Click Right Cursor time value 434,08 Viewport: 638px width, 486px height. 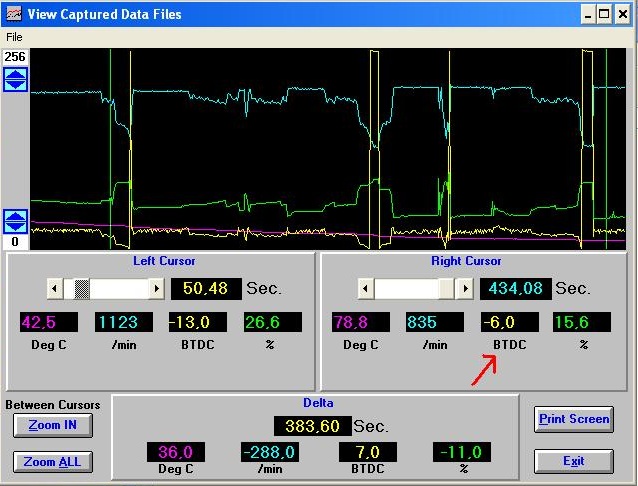point(516,289)
